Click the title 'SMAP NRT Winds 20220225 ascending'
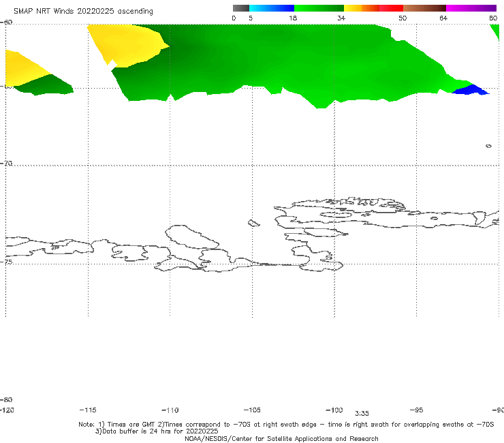 (83, 12)
